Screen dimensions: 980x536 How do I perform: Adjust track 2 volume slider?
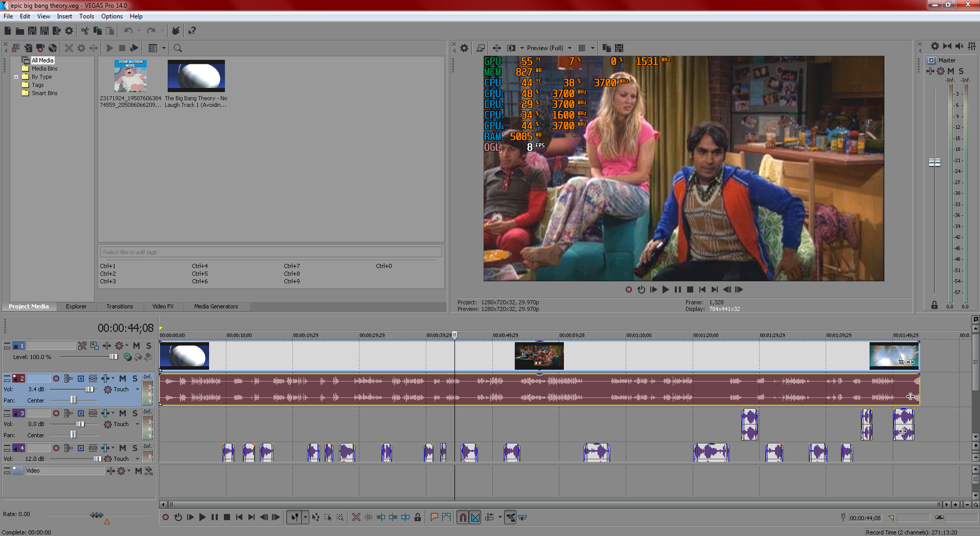pyautogui.click(x=90, y=390)
